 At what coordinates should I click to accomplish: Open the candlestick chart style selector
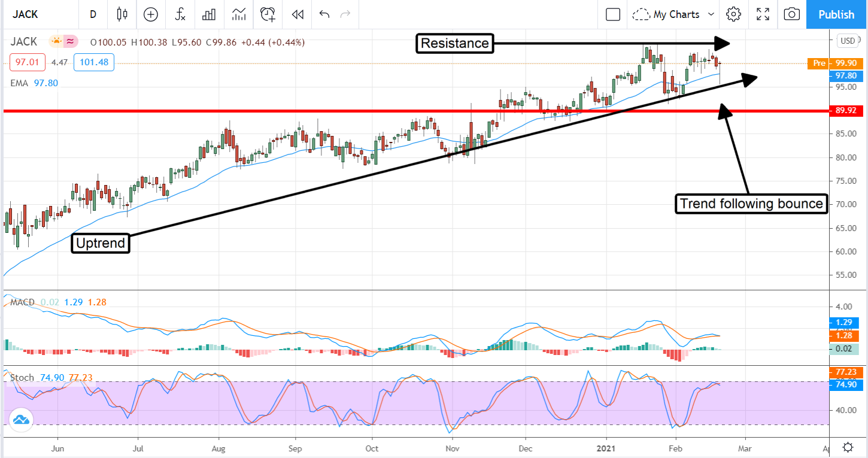pos(123,14)
